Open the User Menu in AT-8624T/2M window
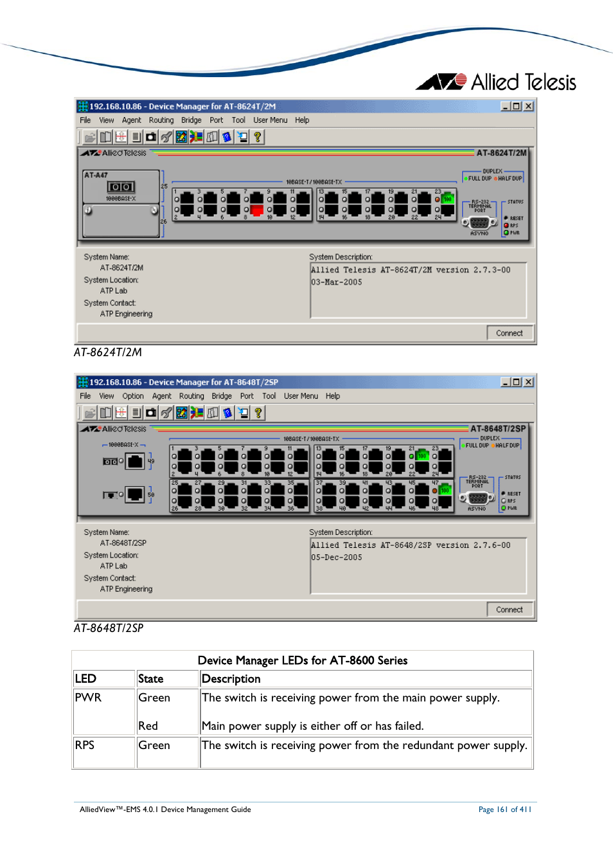 (x=271, y=120)
